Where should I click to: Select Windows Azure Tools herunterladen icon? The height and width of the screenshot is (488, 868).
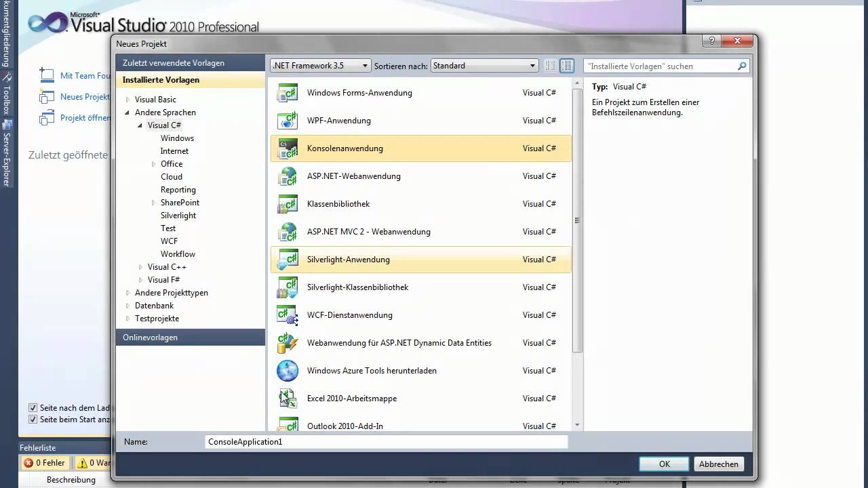(288, 371)
